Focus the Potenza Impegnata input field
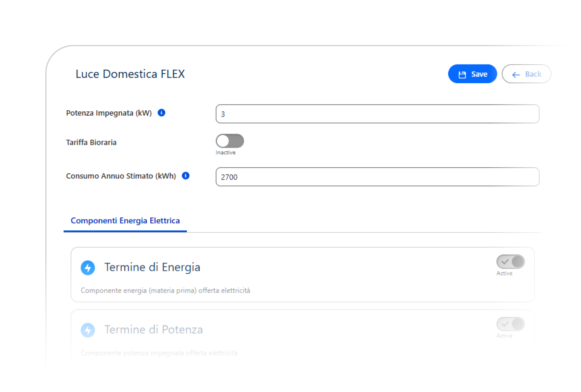The width and height of the screenshot is (581, 392). pyautogui.click(x=377, y=114)
